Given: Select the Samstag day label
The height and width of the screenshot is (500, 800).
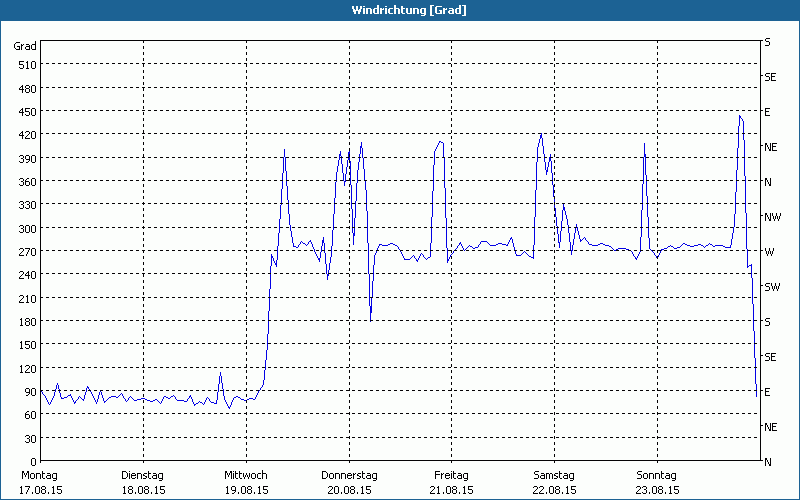Looking at the screenshot, I should [x=554, y=475].
